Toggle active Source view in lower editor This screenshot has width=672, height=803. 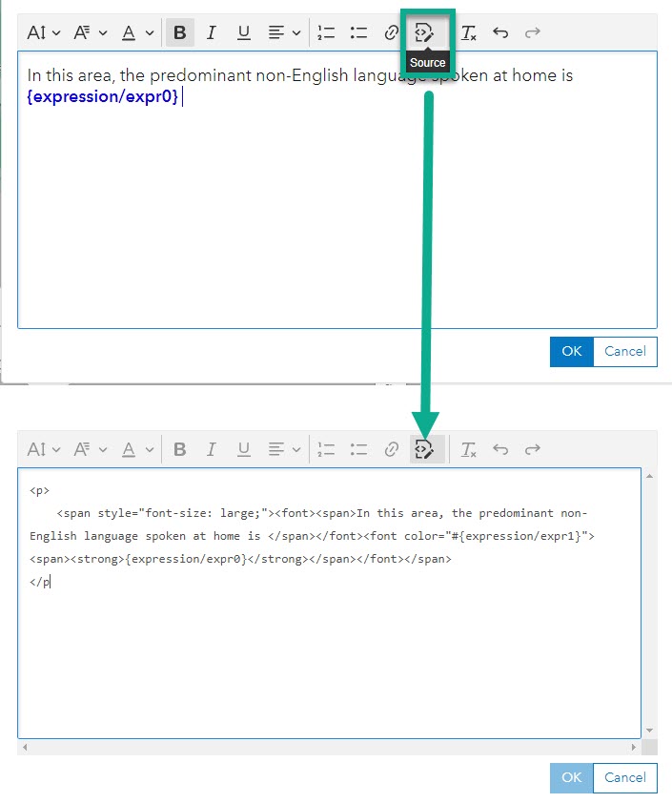[x=427, y=449]
